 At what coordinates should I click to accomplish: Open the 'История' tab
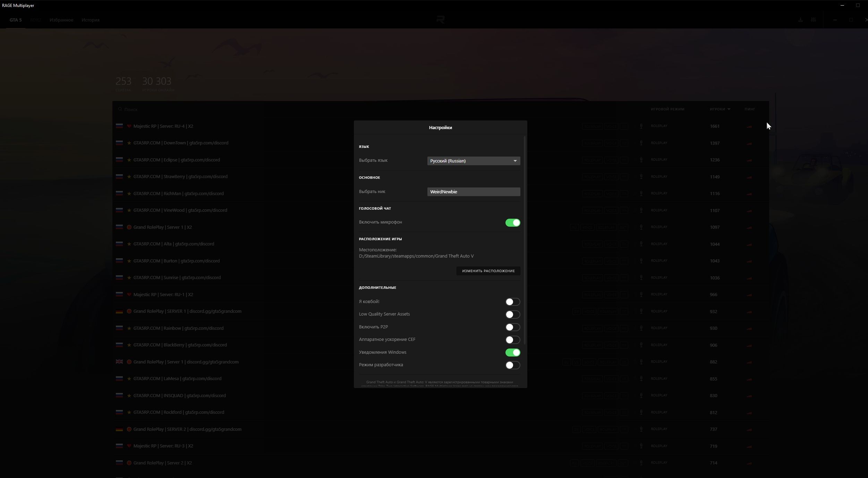91,20
